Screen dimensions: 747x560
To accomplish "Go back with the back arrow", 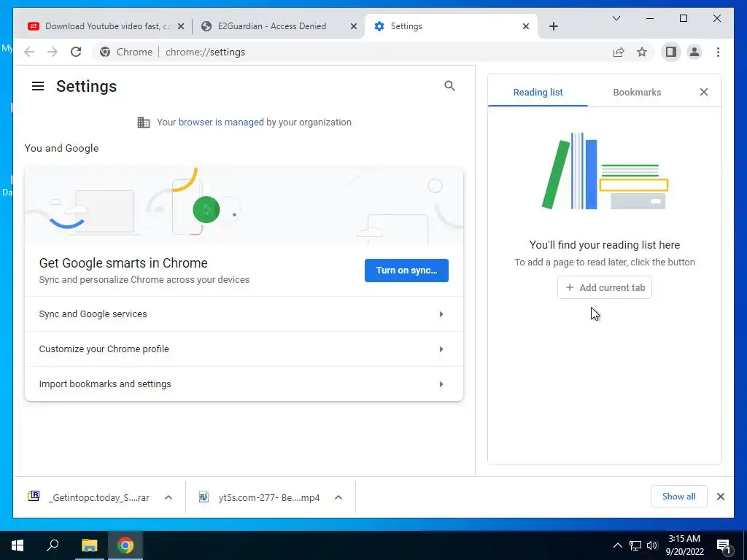I will pyautogui.click(x=29, y=52).
